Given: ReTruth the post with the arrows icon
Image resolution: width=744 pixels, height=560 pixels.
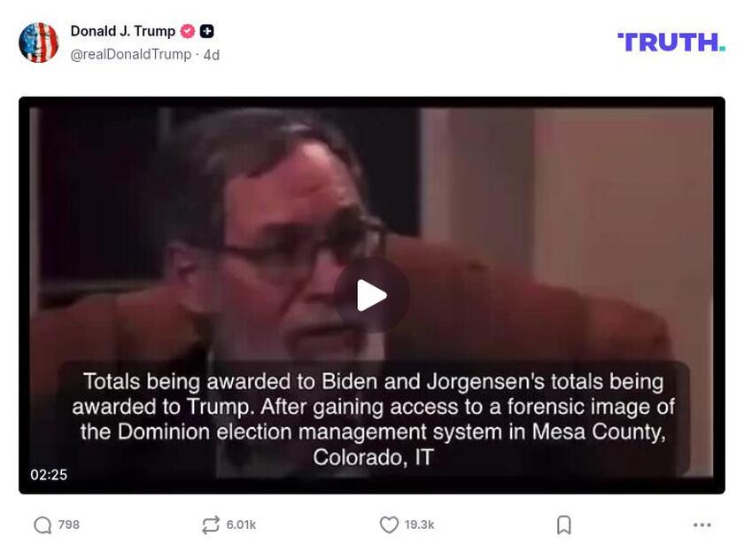Looking at the screenshot, I should click(210, 525).
